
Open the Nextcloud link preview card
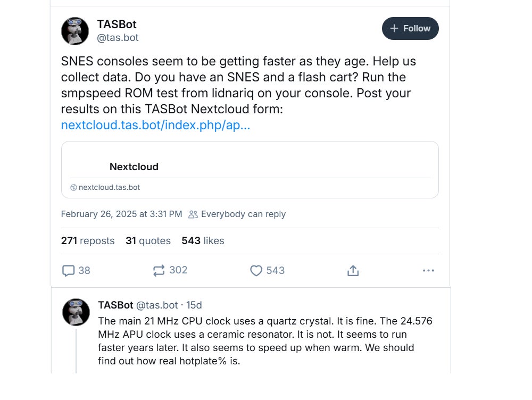250,169
